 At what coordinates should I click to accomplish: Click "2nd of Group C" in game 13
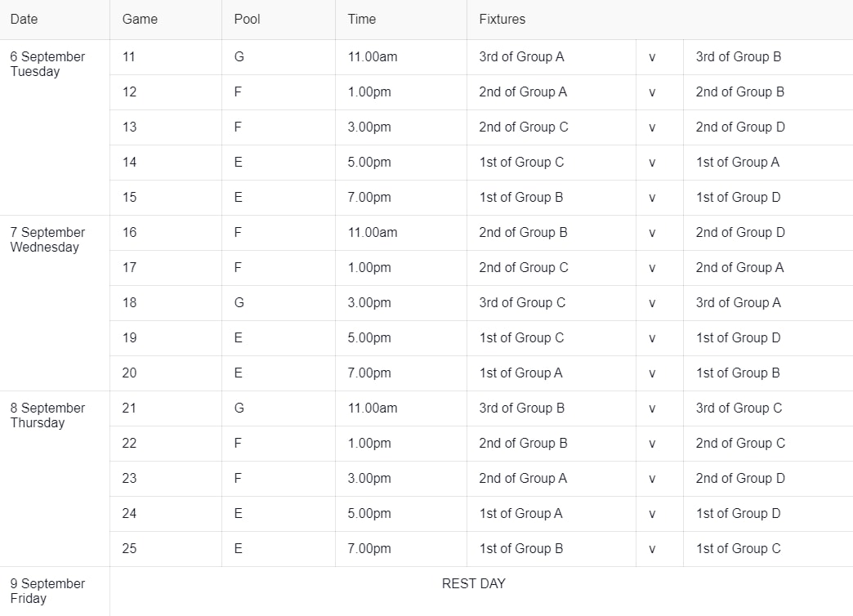pyautogui.click(x=524, y=127)
